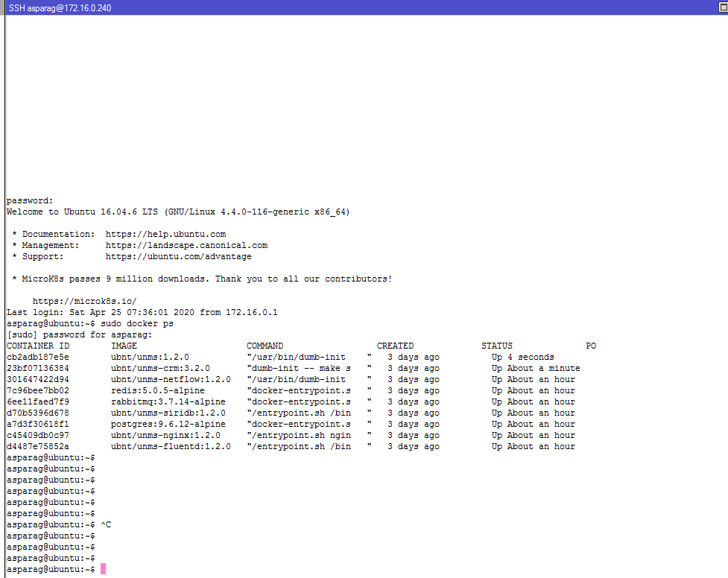Select container ID 23bf07136384

(38, 368)
